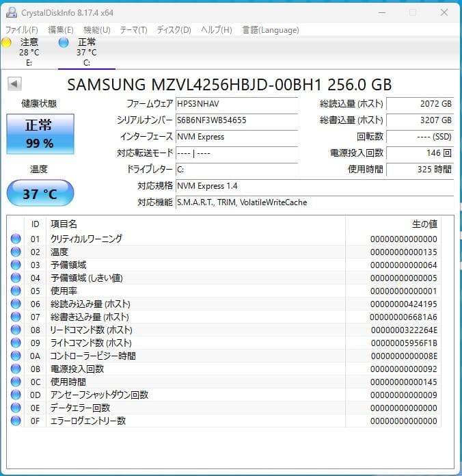
Task: Go to previous disk with left arrow button
Action: point(14,84)
